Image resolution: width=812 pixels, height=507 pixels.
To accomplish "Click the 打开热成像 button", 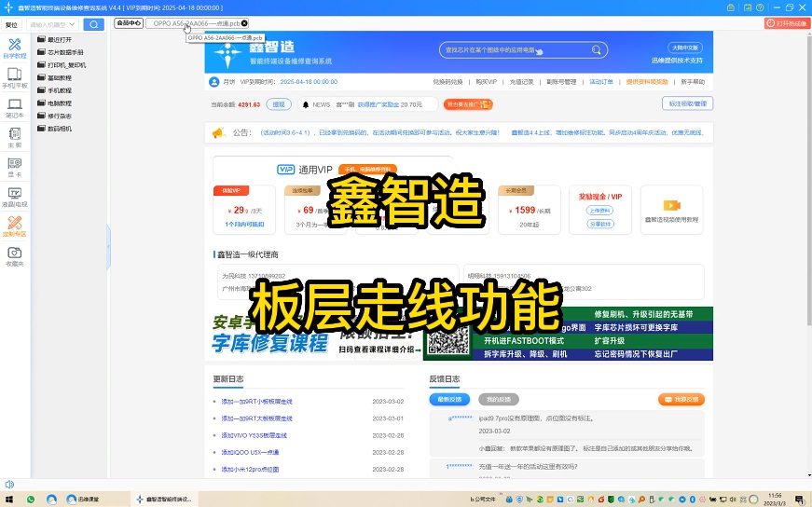I will [786, 23].
